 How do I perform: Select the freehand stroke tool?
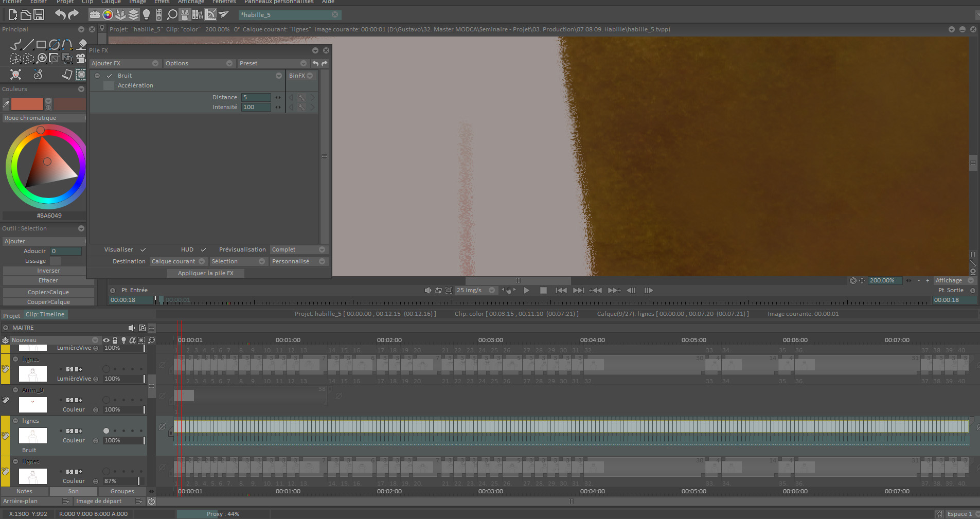click(x=16, y=45)
